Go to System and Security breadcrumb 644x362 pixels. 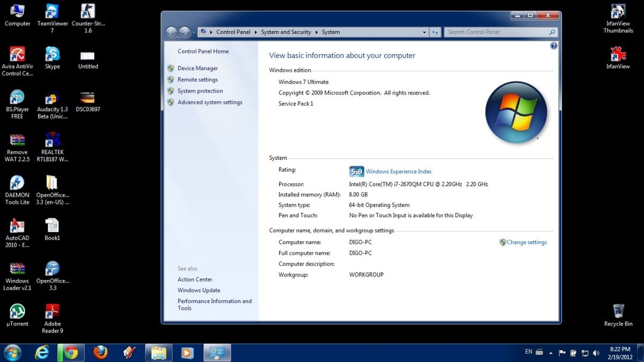(x=286, y=32)
